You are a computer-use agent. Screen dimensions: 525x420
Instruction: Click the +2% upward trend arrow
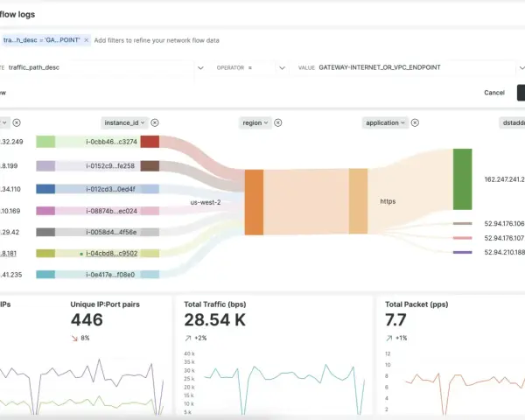pos(188,339)
